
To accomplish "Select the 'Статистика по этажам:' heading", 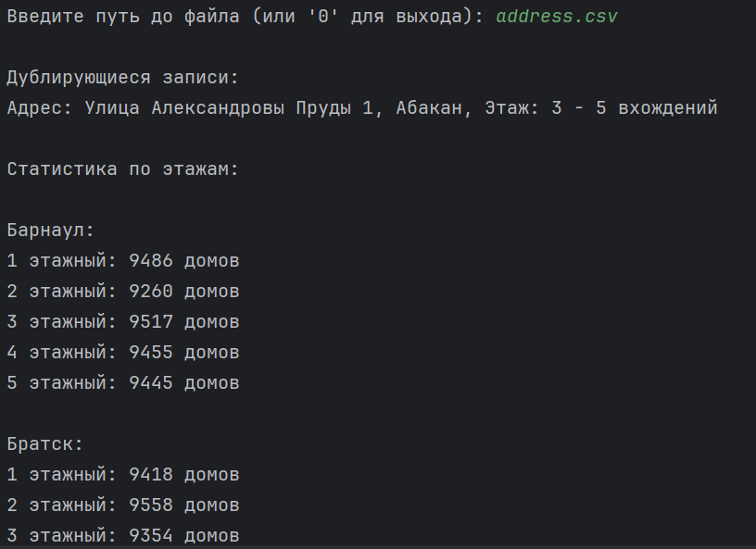I will pos(123,169).
